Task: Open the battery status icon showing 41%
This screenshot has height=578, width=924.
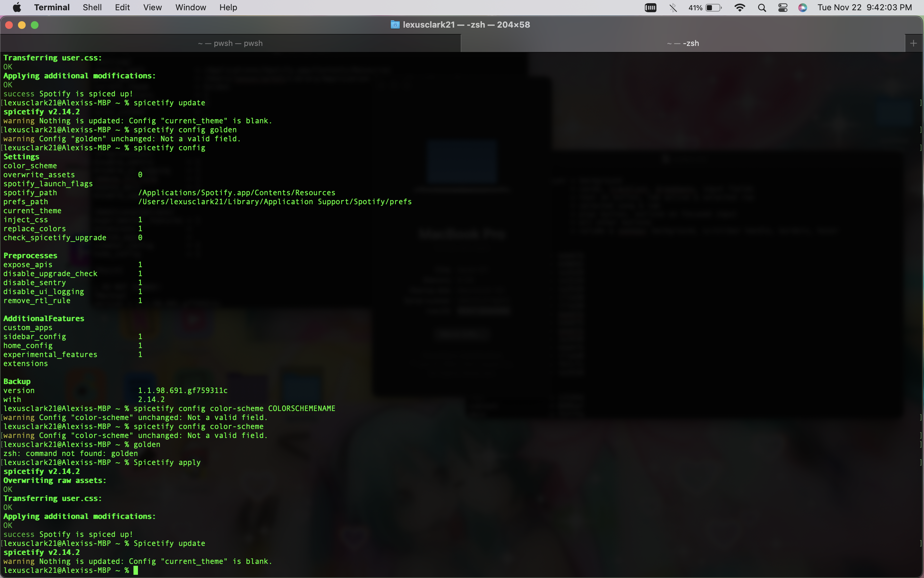Action: (x=705, y=8)
